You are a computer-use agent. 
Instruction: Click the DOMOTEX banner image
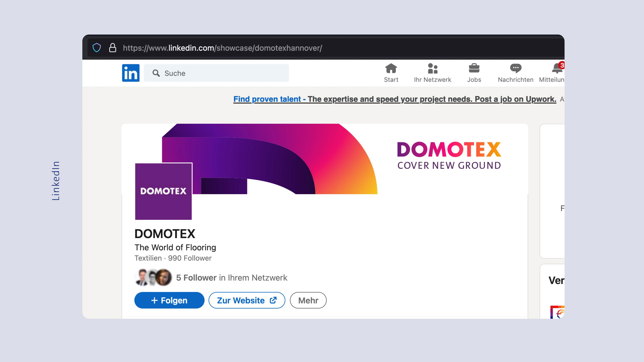click(x=325, y=159)
